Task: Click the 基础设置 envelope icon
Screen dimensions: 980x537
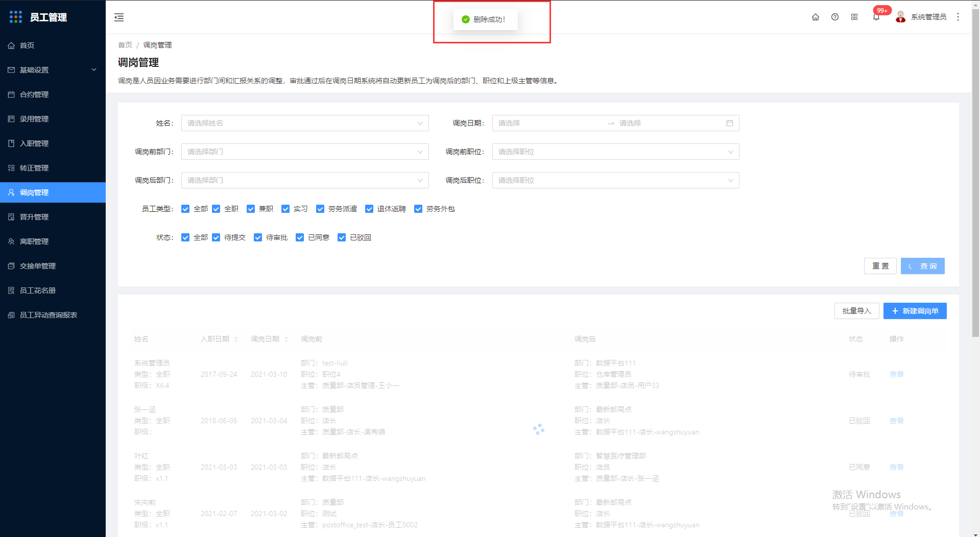Action: pos(11,70)
